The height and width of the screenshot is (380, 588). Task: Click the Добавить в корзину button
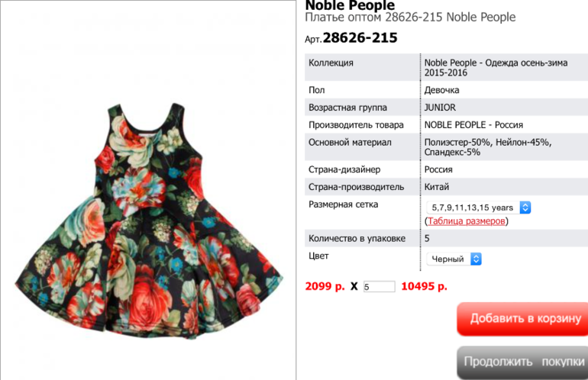click(522, 318)
